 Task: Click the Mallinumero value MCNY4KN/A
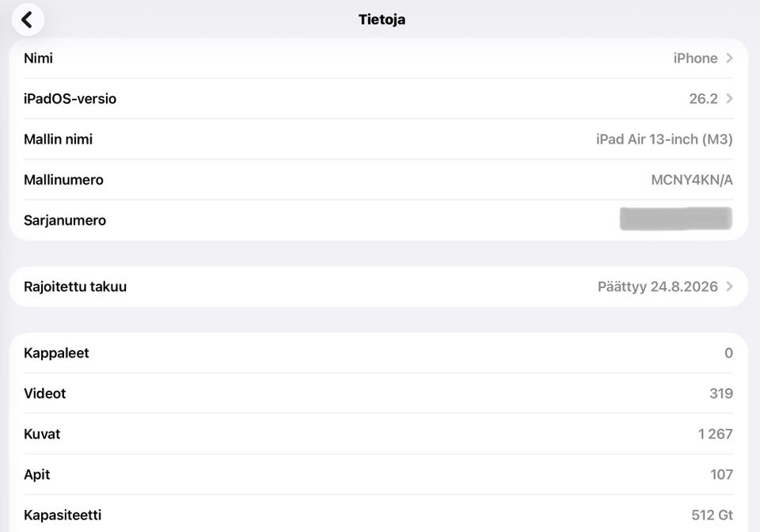691,180
